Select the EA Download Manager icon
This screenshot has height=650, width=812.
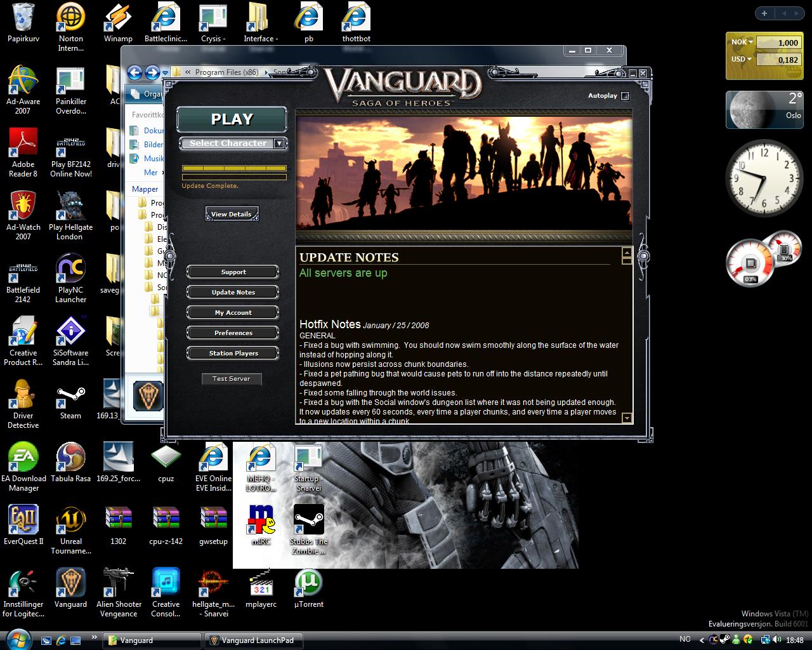pos(23,468)
